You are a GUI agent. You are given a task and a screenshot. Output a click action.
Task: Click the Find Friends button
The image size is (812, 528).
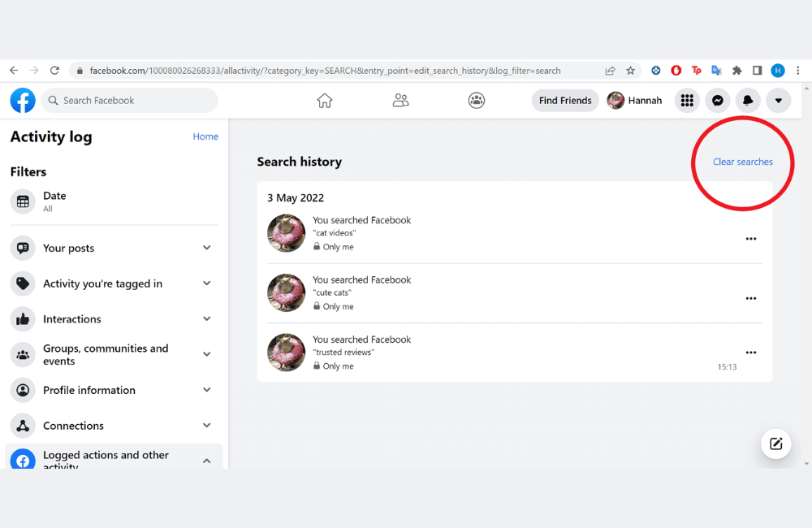click(x=564, y=100)
